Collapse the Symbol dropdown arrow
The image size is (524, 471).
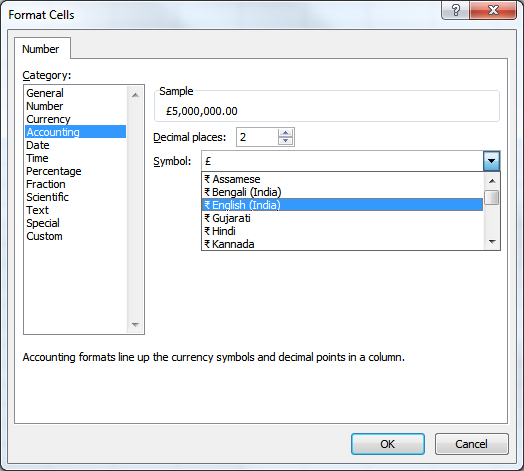point(491,161)
